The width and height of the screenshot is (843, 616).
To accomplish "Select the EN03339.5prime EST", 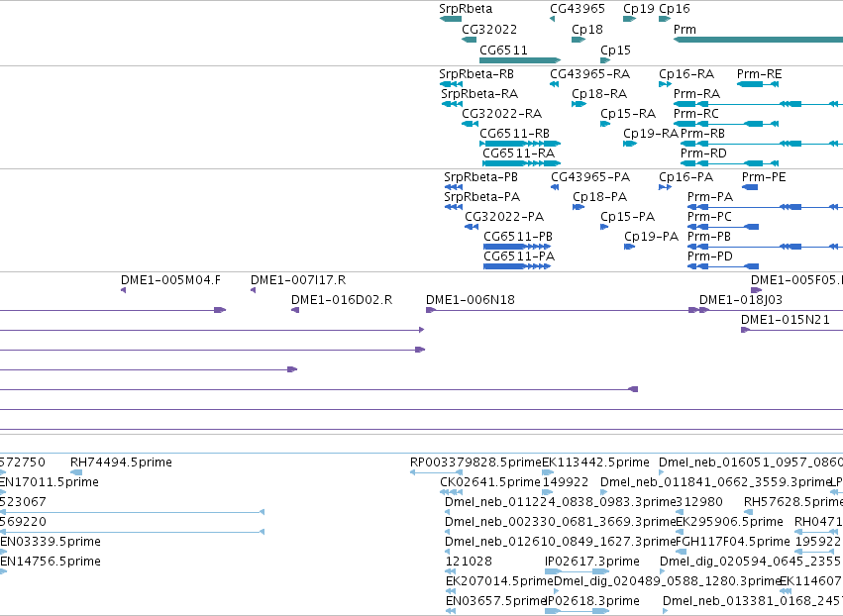I will click(x=3, y=552).
